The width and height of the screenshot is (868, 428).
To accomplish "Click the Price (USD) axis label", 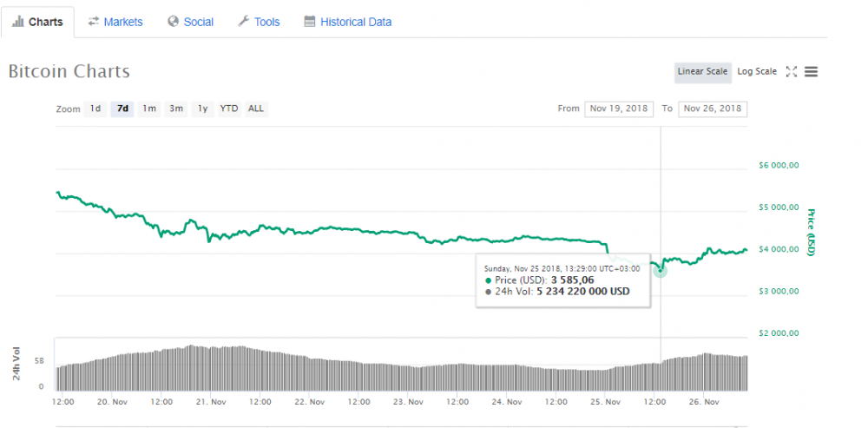I will tap(812, 232).
